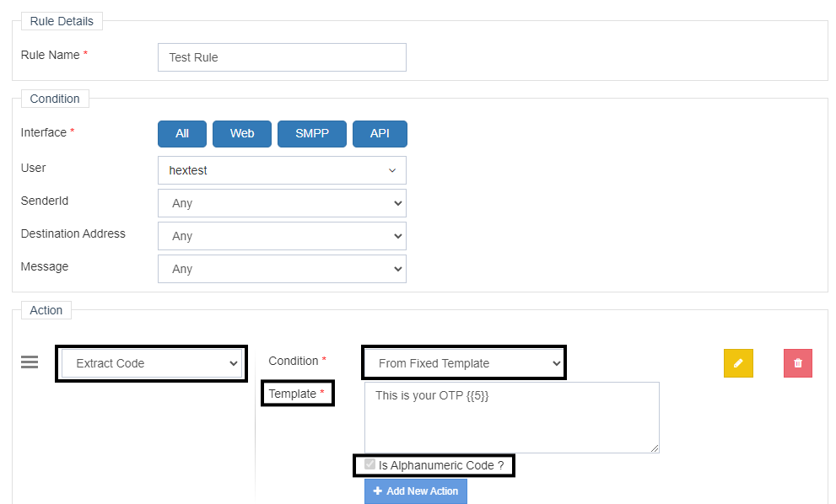The height and width of the screenshot is (504, 836).
Task: Click the drag handle icon beside Extract Code
Action: point(30,362)
